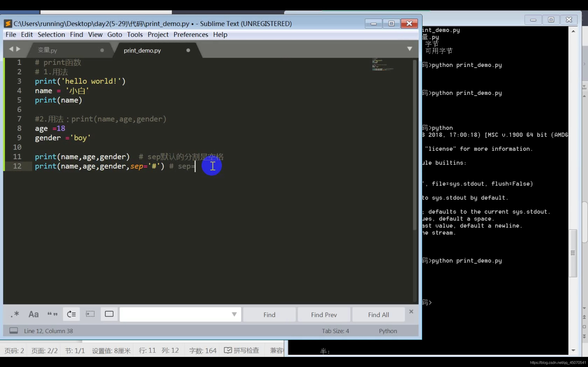Close the find panel
The width and height of the screenshot is (588, 367).
click(411, 311)
